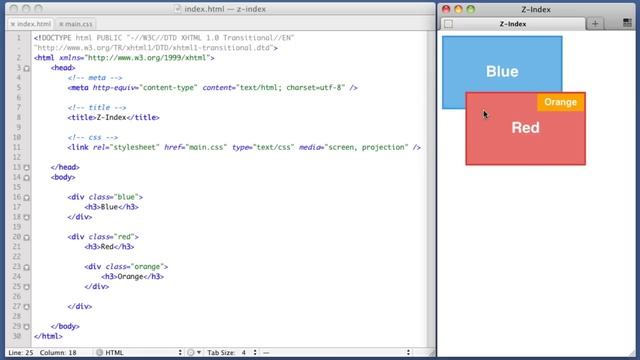Place cursor on div class="blue" line
Image resolution: width=640 pixels, height=360 pixels.
tap(105, 197)
